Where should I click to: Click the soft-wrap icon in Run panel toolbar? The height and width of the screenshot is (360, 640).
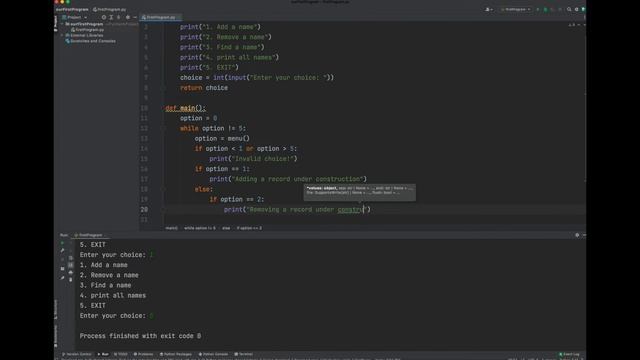coord(71,258)
